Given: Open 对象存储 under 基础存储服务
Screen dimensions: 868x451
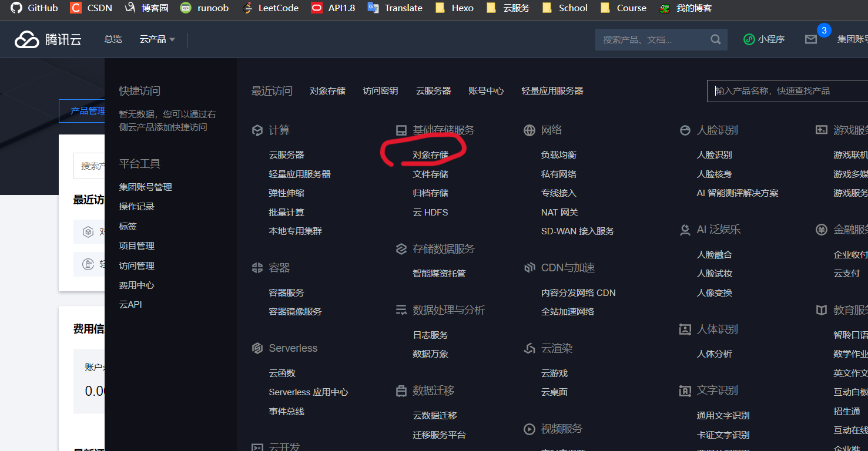Looking at the screenshot, I should point(430,155).
